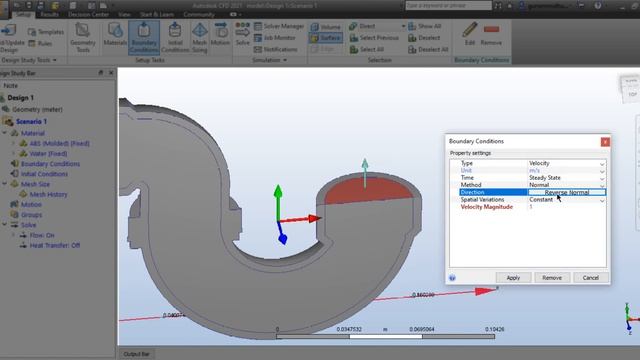Image resolution: width=640 pixels, height=360 pixels.
Task: Open the Time dropdown showing Steady State
Action: click(602, 178)
